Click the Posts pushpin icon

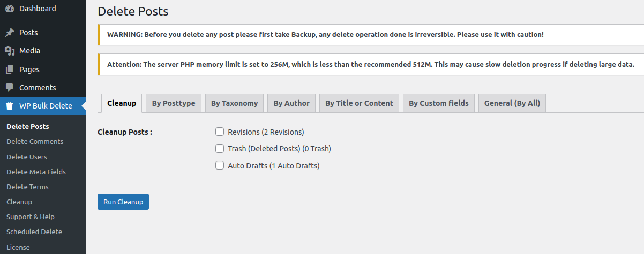point(10,33)
